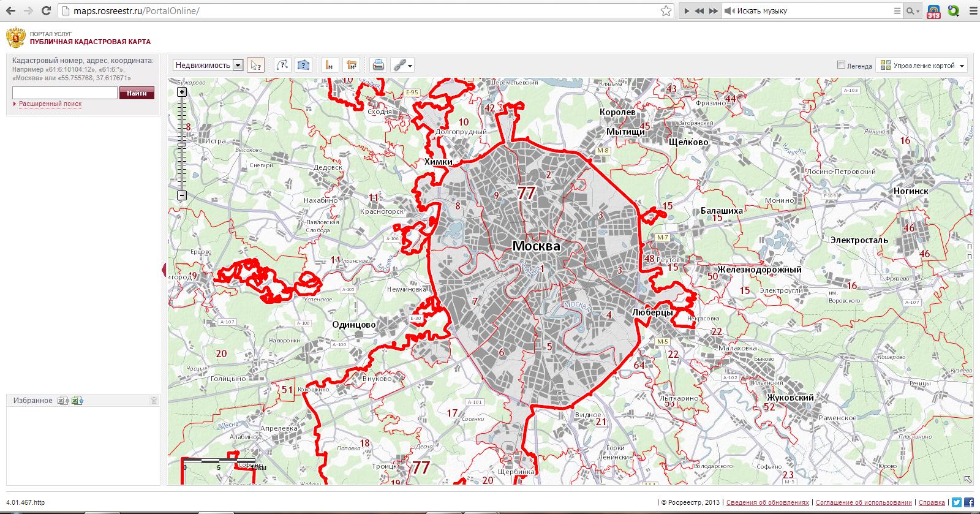Viewport: 980px width, 514px height.
Task: Open the share link tool
Action: [x=402, y=65]
